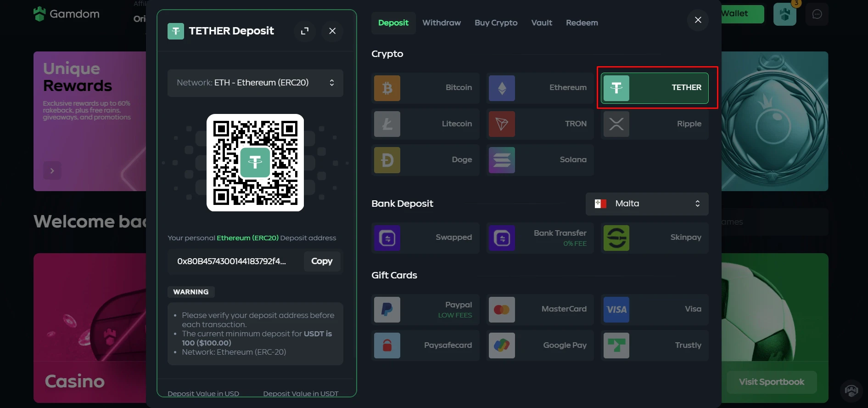Viewport: 868px width, 408px height.
Task: Advance the Unique Rewards banner arrow
Action: 52,170
